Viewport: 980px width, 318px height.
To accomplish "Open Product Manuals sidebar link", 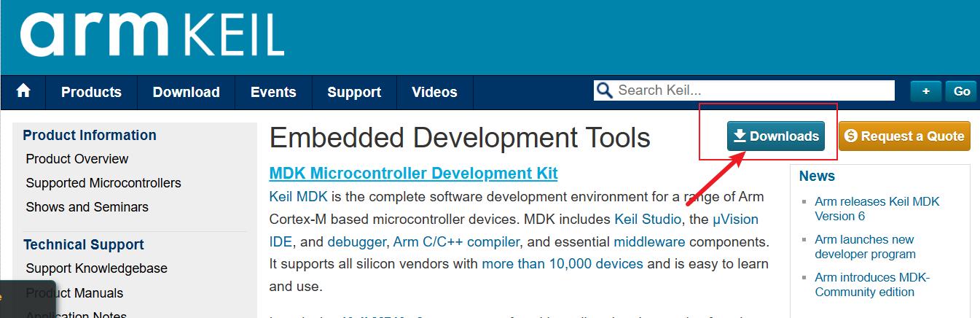I will (x=74, y=293).
